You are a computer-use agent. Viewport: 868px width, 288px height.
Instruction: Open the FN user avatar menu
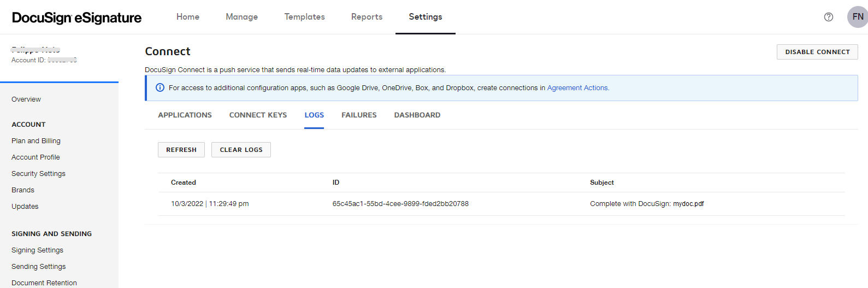click(858, 17)
